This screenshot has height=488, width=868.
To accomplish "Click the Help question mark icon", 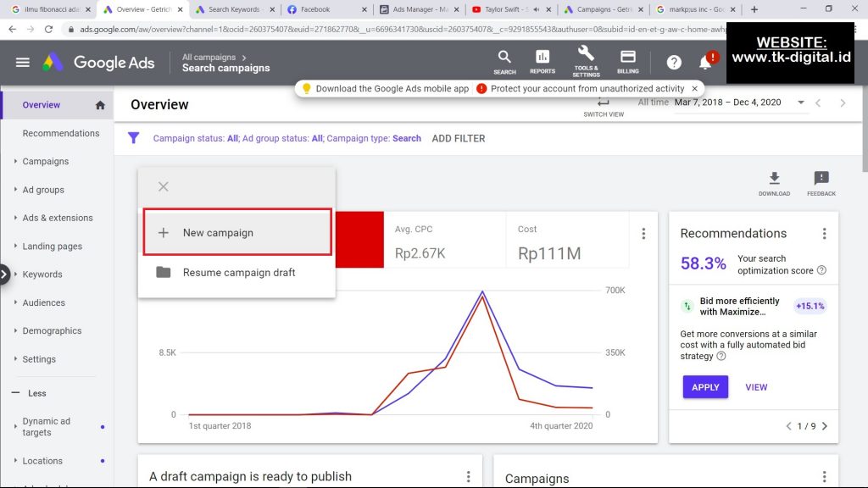I will (674, 63).
